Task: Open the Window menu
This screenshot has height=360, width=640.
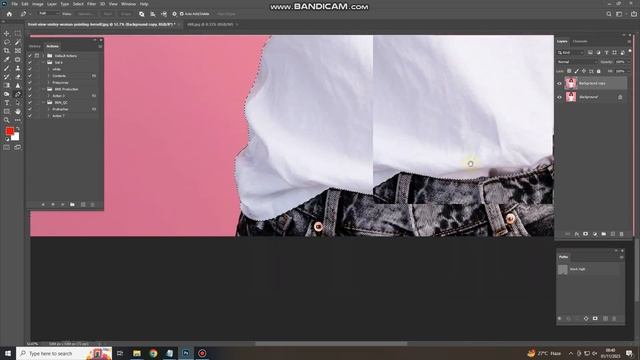Action: pyautogui.click(x=128, y=4)
